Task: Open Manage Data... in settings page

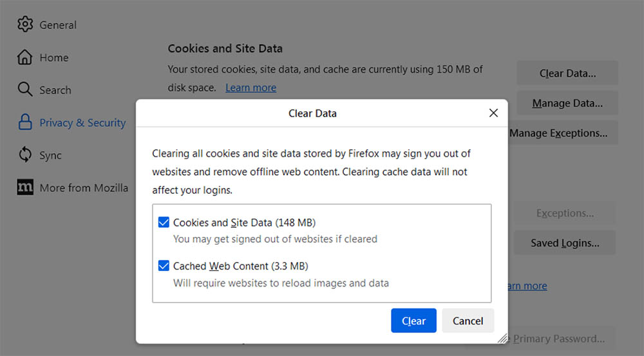Action: 567,103
